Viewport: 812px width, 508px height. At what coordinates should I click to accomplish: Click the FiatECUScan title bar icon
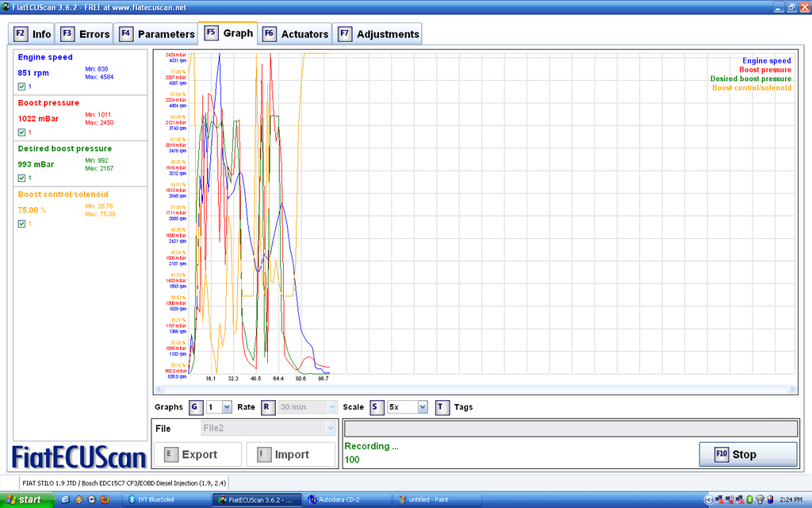click(6, 6)
